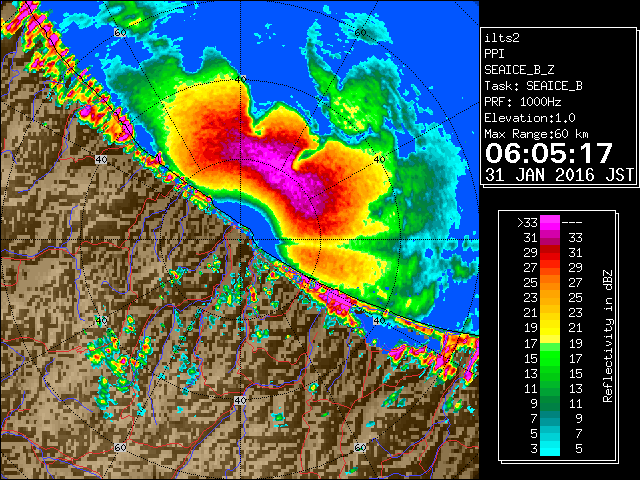Click the radar site at the ring center

[240, 240]
